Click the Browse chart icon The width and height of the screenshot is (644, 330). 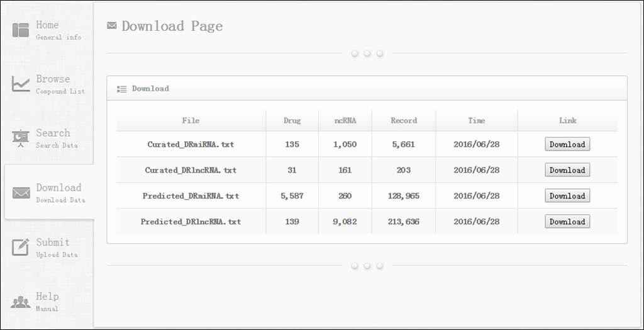[x=21, y=84]
